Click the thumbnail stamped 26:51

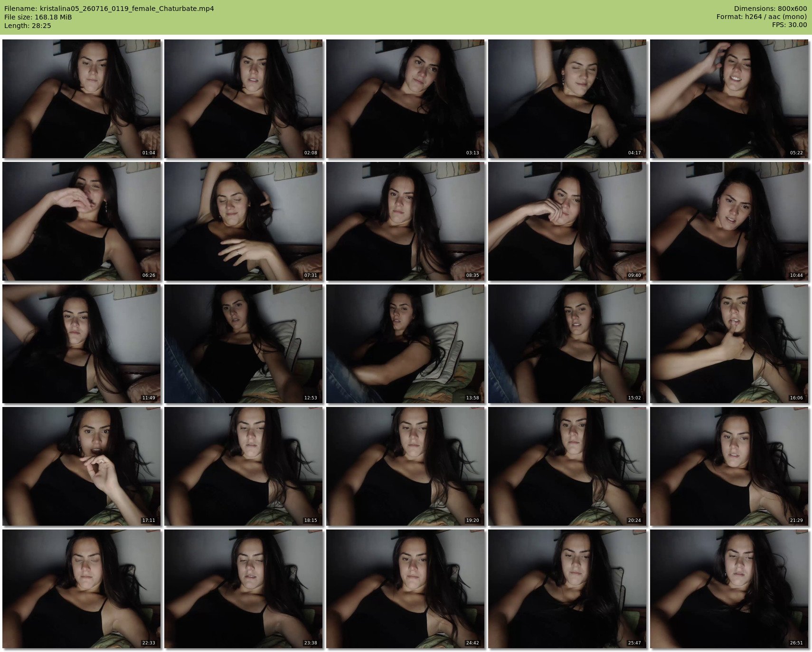(x=729, y=589)
